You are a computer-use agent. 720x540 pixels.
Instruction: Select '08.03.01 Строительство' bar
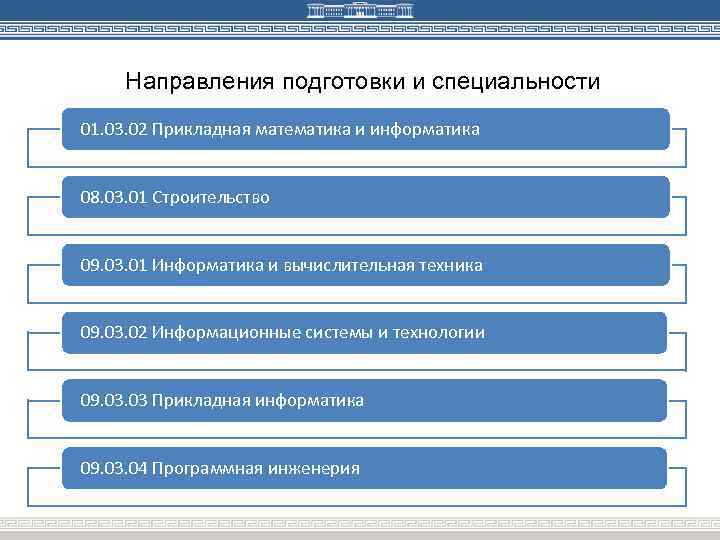click(x=366, y=197)
